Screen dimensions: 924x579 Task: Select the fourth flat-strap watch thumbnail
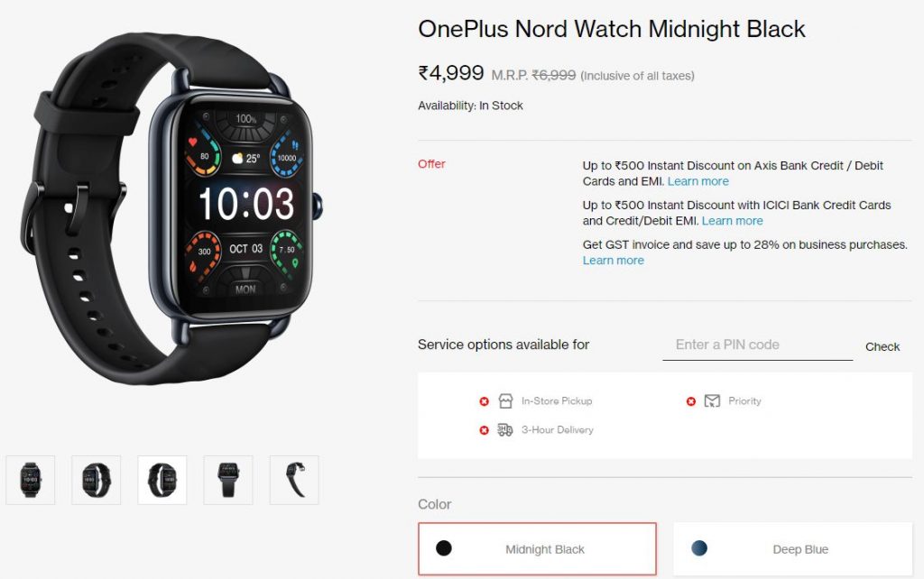coord(228,480)
